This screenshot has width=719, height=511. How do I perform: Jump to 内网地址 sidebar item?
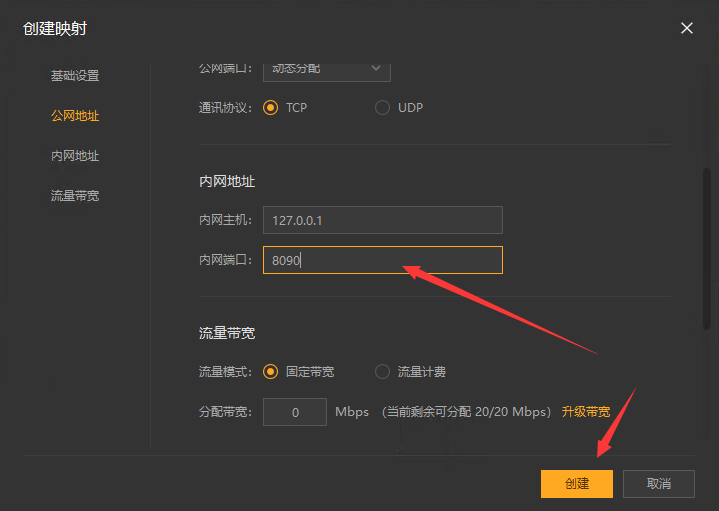pos(75,156)
